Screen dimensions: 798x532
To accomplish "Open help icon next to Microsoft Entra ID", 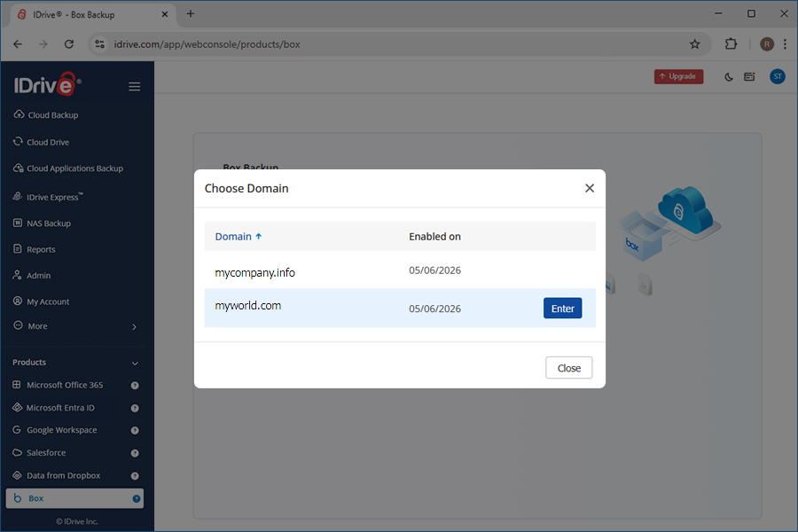I will coord(135,408).
